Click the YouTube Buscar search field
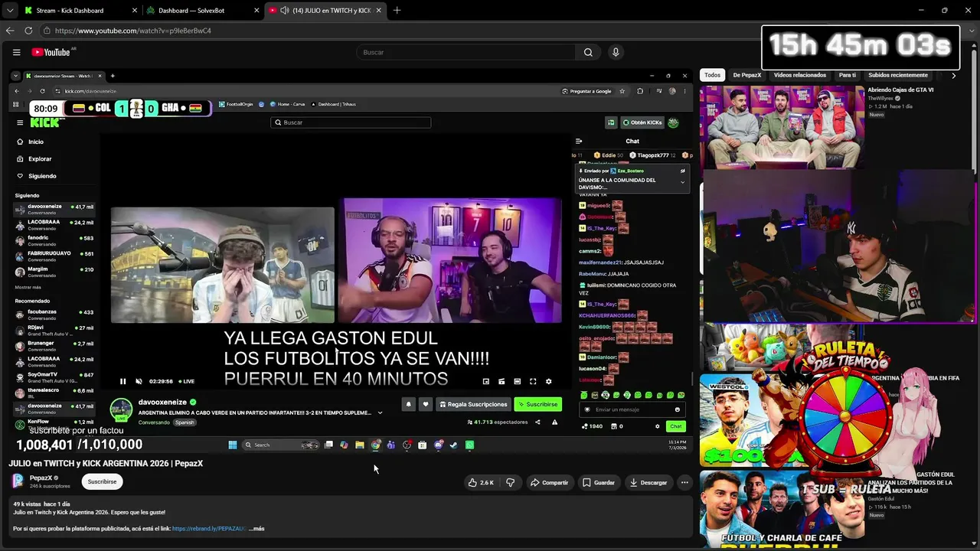The image size is (980, 551). pyautogui.click(x=465, y=52)
